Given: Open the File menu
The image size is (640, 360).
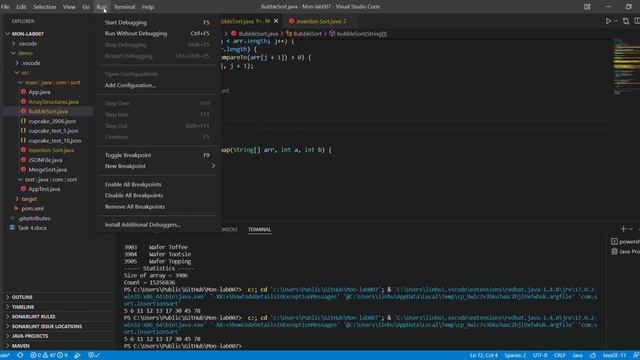Looking at the screenshot, I should pos(5,7).
